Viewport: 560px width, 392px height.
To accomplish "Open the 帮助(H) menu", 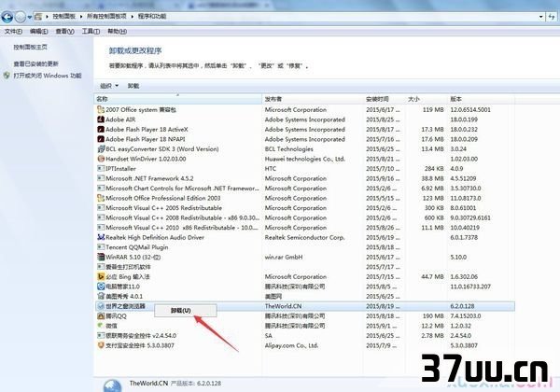I will tap(118, 32).
